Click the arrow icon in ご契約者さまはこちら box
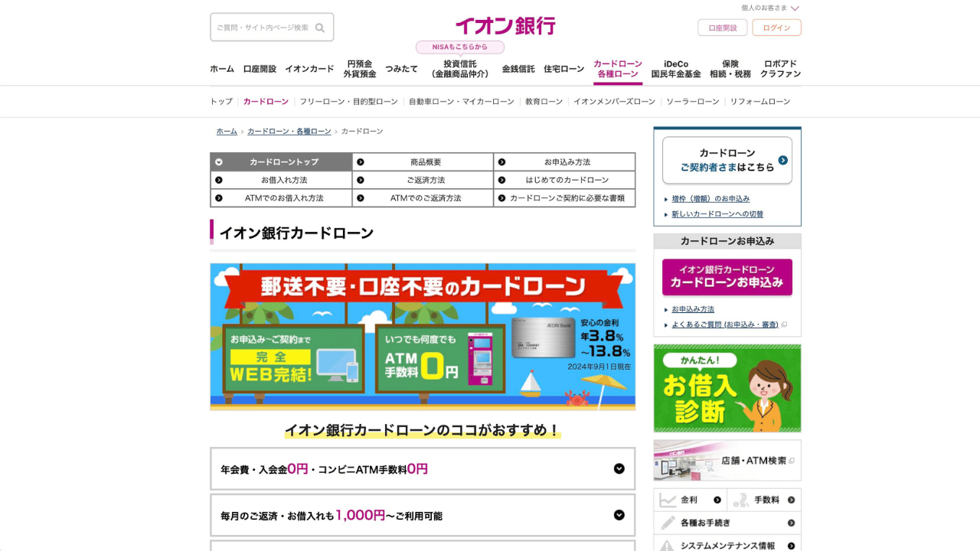The image size is (980, 551). pyautogui.click(x=782, y=160)
